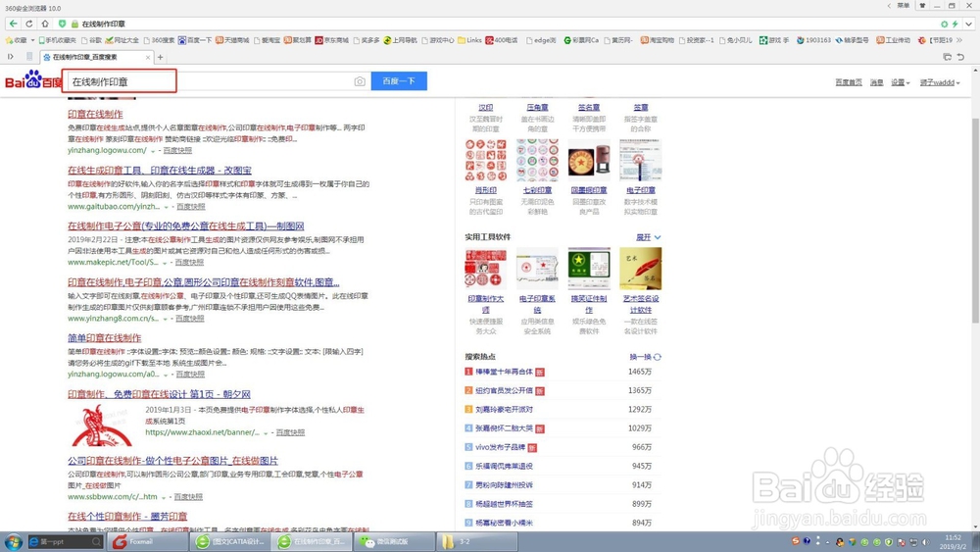Open the 回墨缩印章 thumbnail
The width and height of the screenshot is (980, 552).
coord(589,160)
